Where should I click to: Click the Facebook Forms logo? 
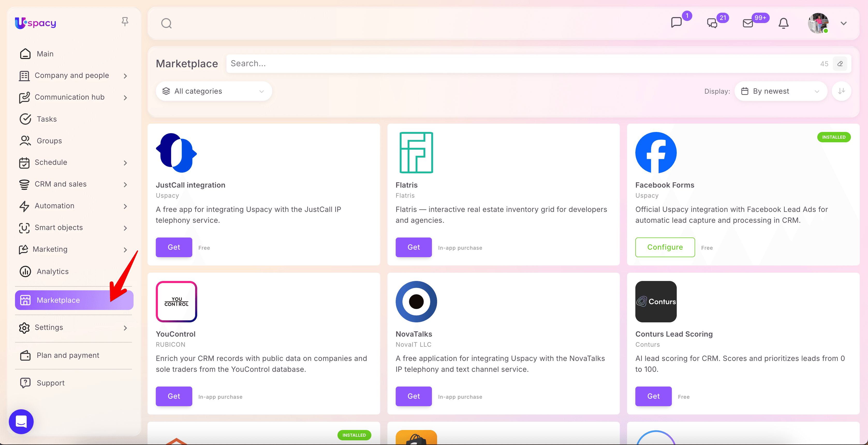656,153
